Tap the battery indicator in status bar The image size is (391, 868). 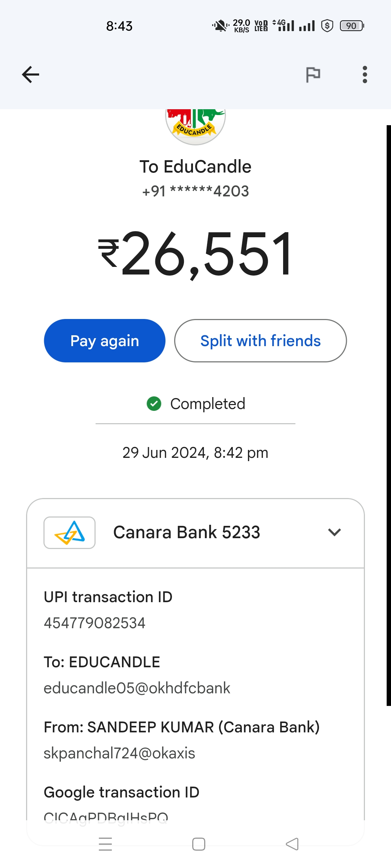[352, 26]
